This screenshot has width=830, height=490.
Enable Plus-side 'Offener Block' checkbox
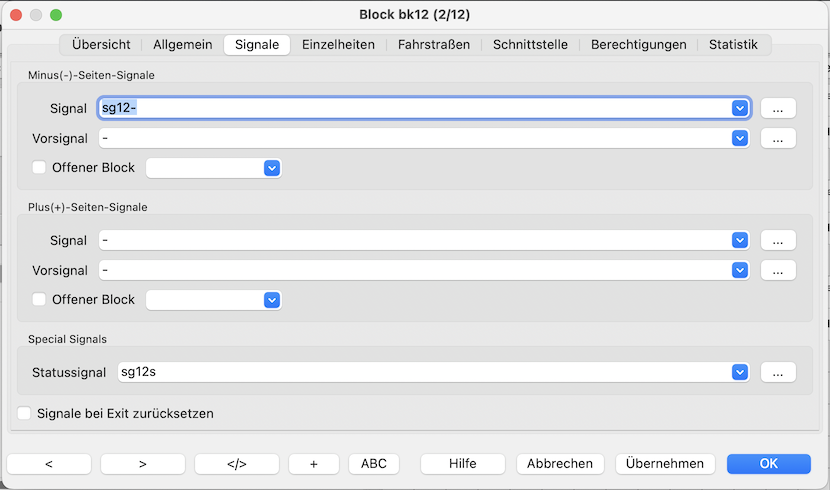pyautogui.click(x=40, y=300)
